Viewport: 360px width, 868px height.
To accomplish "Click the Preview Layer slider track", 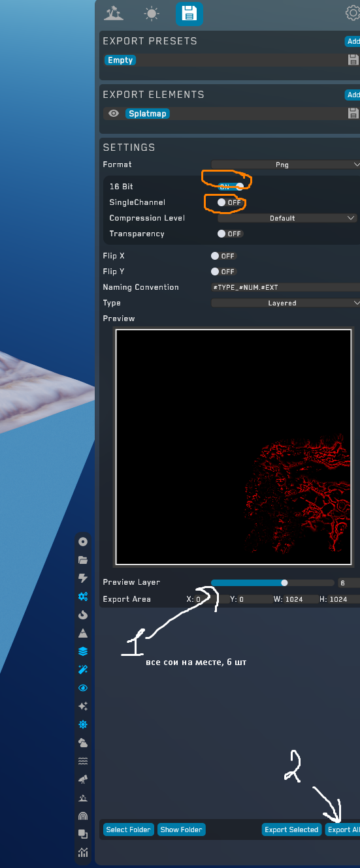I will click(x=272, y=582).
